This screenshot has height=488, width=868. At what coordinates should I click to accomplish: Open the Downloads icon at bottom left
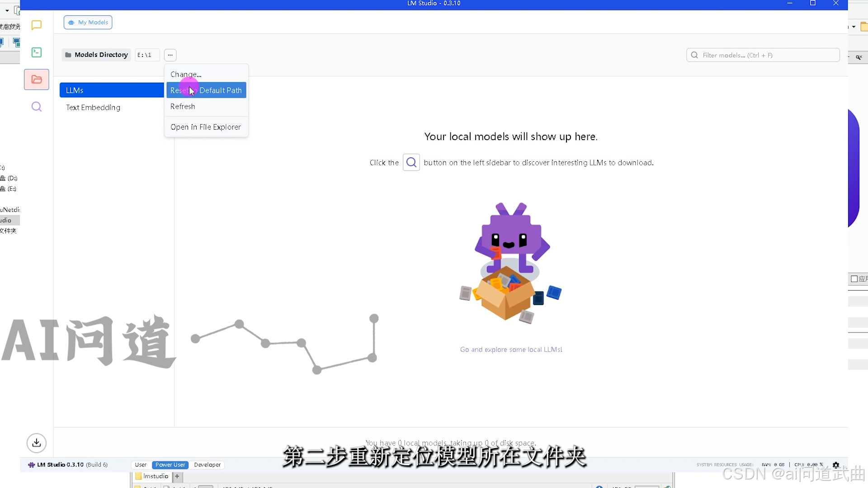pyautogui.click(x=37, y=443)
